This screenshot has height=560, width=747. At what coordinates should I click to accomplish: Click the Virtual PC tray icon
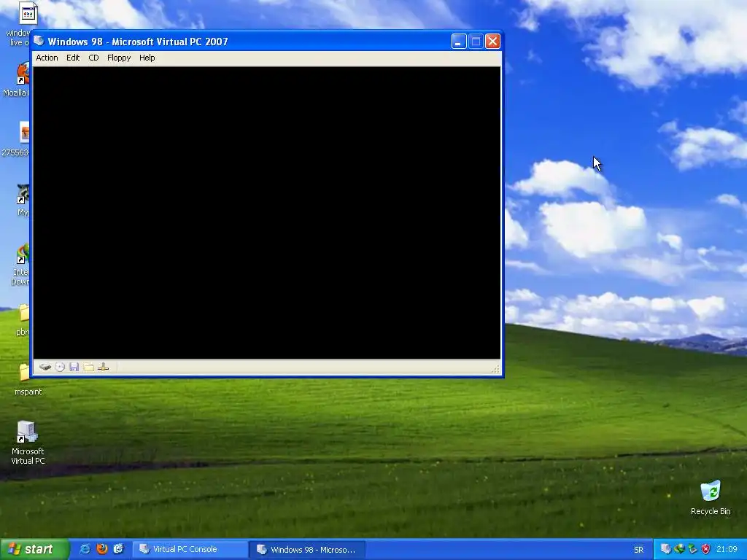(666, 549)
